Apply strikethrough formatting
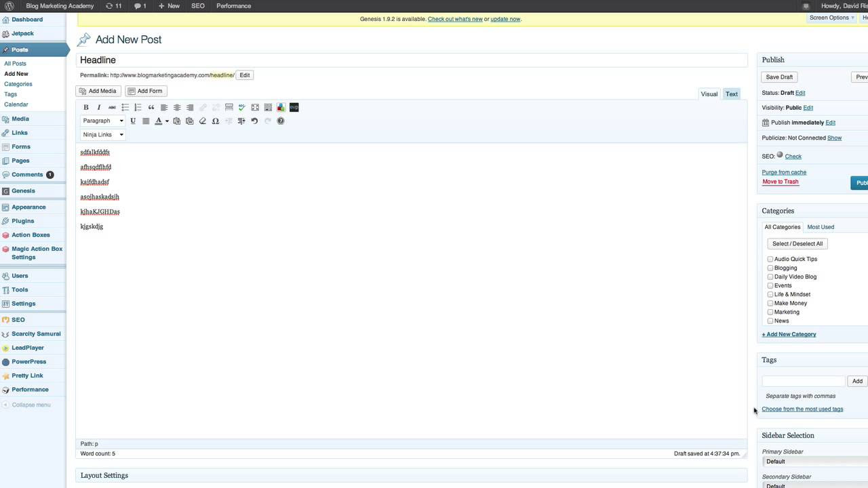Image resolution: width=868 pixels, height=488 pixels. coord(112,107)
